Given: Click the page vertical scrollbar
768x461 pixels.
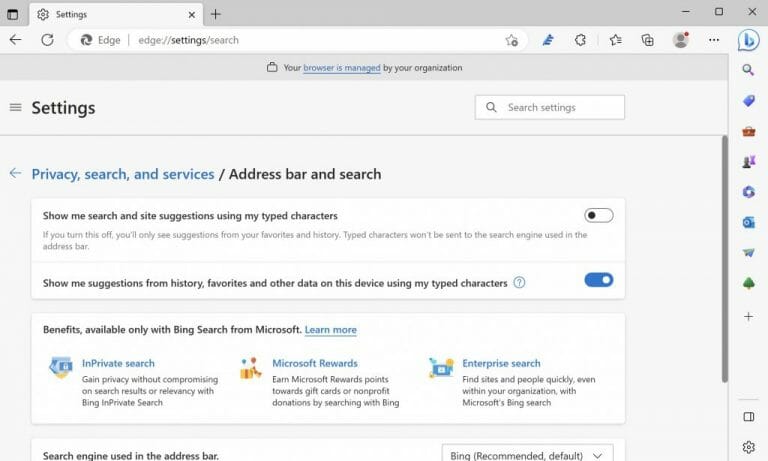Looking at the screenshot, I should pos(724,260).
